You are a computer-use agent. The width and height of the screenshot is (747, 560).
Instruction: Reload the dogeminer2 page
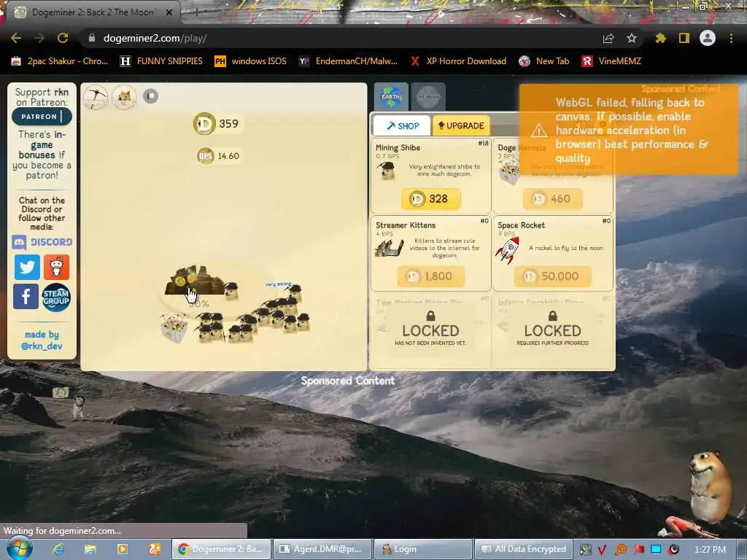(63, 38)
